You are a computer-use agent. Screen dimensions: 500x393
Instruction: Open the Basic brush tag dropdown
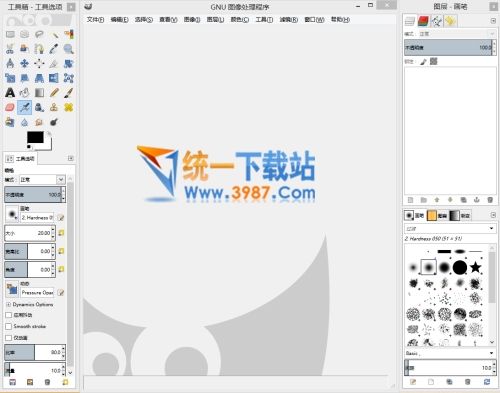(450, 353)
